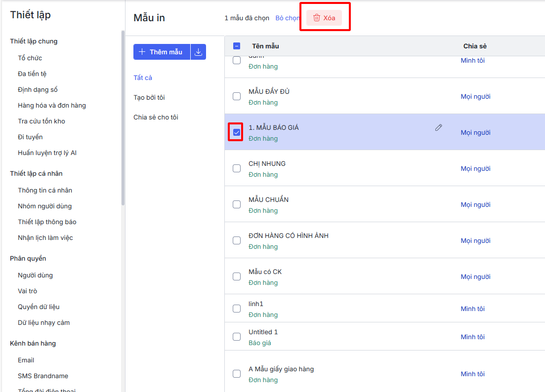Click the download icon beside Thêm mẫu
Viewport: 545px width, 392px height.
198,52
